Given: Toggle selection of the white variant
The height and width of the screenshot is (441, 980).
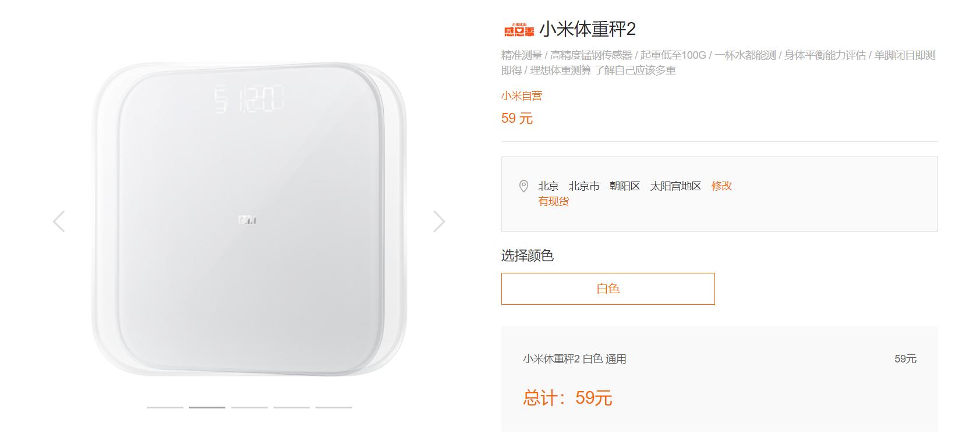Looking at the screenshot, I should pos(608,289).
